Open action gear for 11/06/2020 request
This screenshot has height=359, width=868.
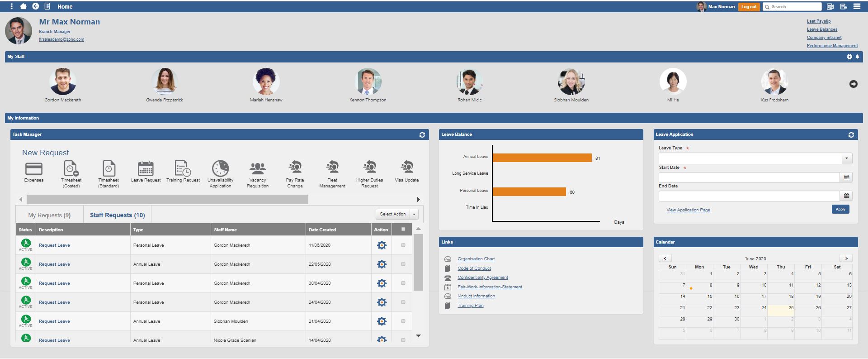382,245
